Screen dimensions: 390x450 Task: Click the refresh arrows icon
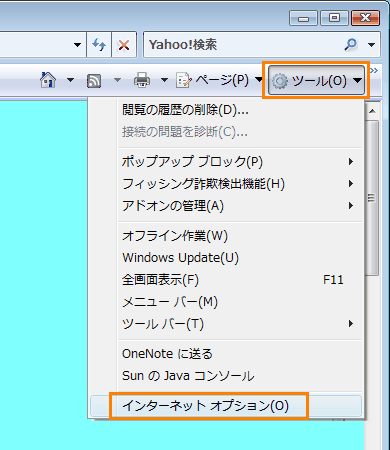(x=99, y=45)
